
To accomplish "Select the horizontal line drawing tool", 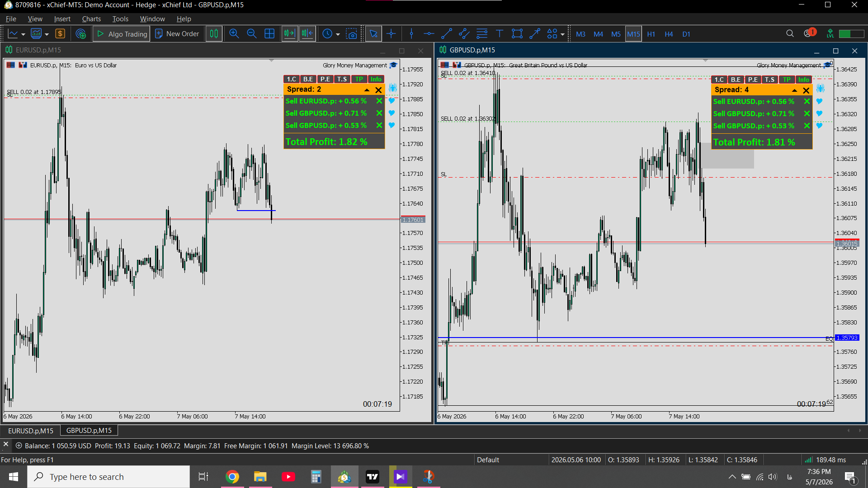I will pos(429,34).
